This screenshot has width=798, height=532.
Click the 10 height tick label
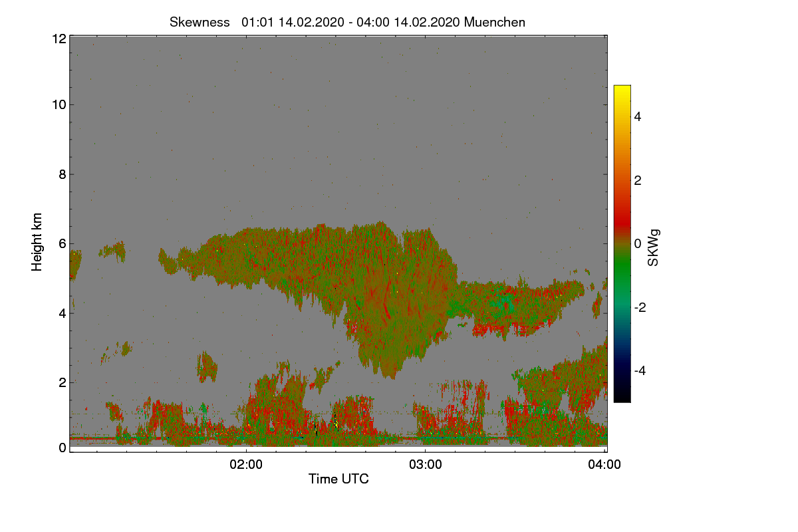pos(59,104)
